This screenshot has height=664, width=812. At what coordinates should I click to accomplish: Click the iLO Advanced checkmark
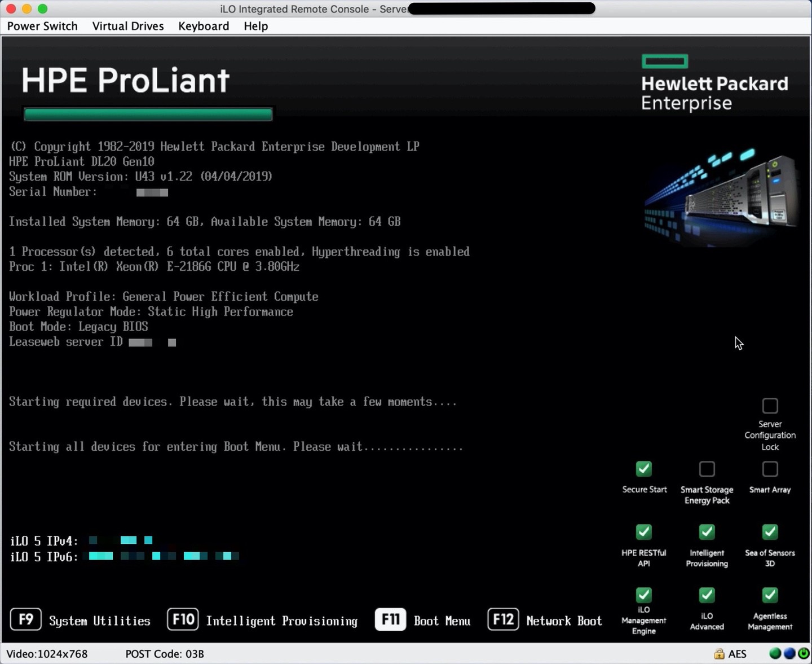pos(707,595)
